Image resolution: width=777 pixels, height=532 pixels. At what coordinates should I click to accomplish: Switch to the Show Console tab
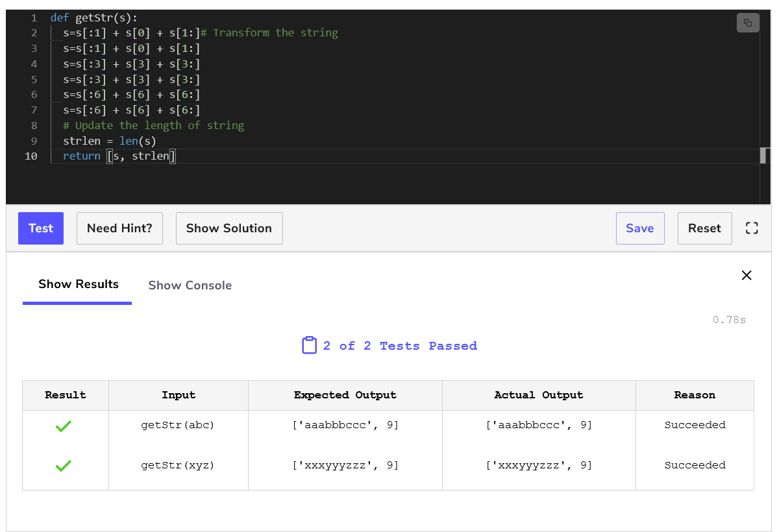click(x=190, y=285)
